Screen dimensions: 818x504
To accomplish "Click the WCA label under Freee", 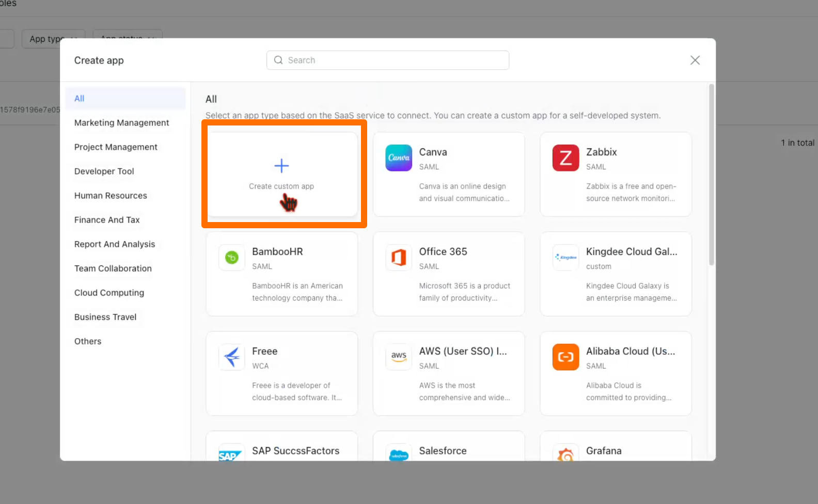I will (260, 366).
